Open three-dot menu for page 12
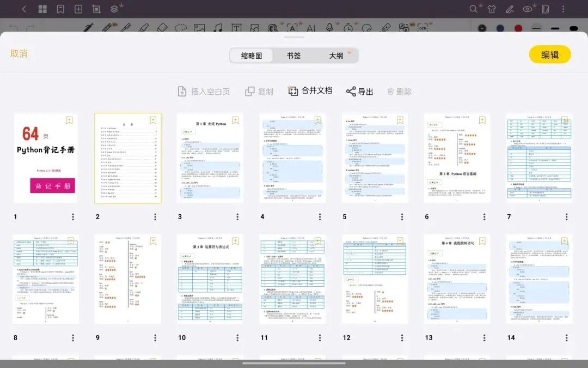This screenshot has height=368, width=588. pos(402,337)
